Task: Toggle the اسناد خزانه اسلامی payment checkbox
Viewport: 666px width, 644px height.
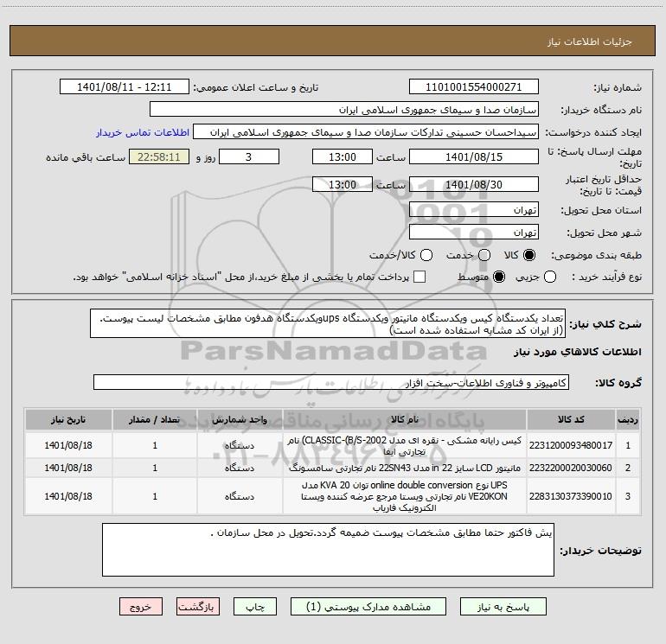Action: point(419,277)
